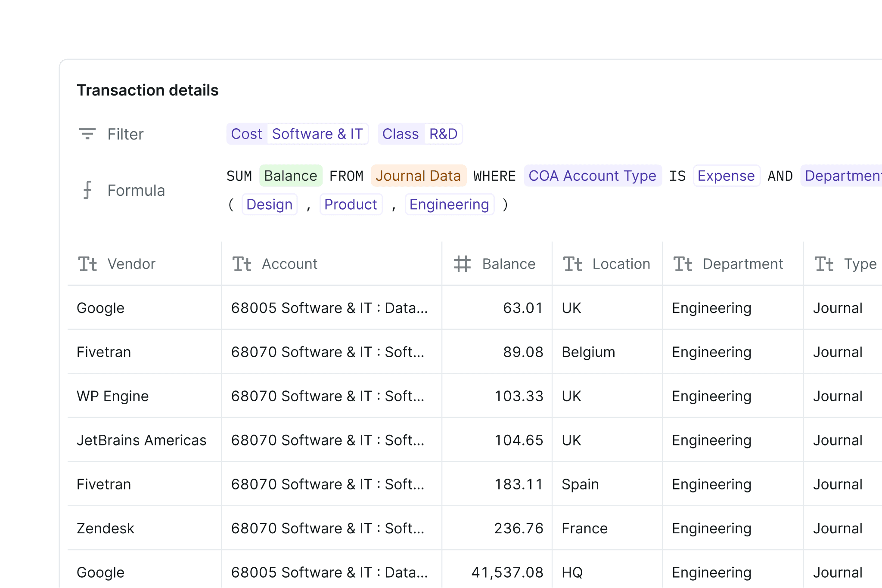
Task: Sort by the Location column header
Action: coord(607,264)
